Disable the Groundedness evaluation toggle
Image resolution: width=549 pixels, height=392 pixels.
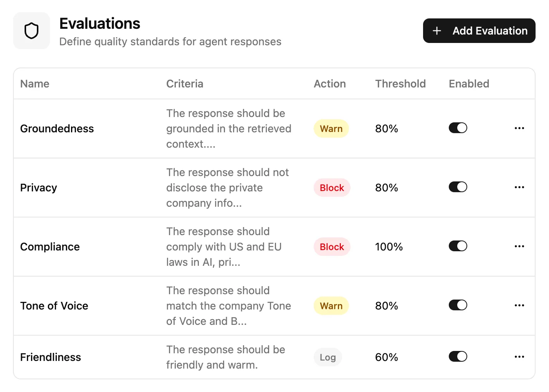(458, 128)
